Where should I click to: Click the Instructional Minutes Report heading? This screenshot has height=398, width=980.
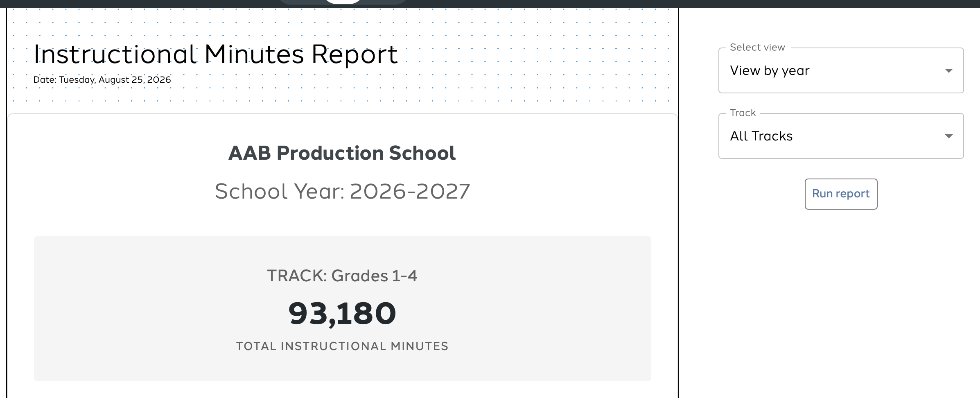(x=216, y=54)
